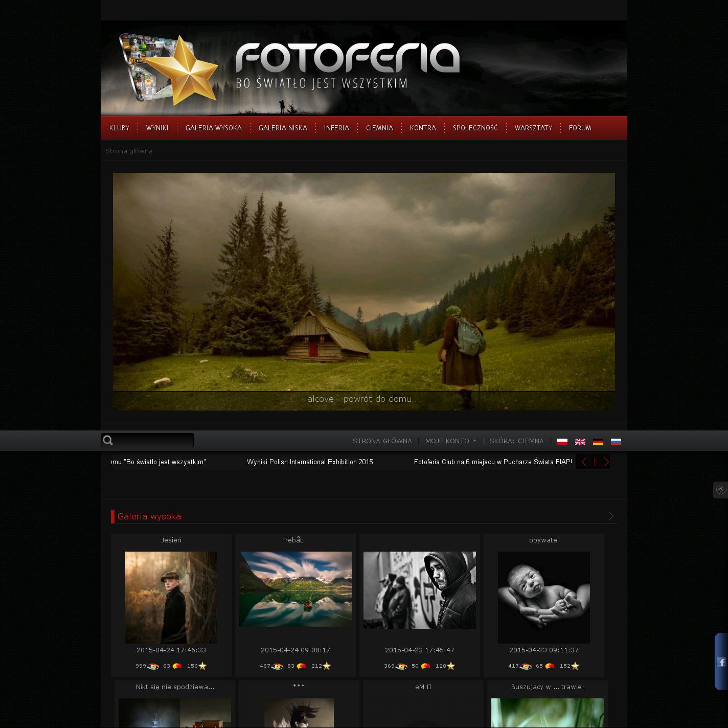Go to previous news ticker item
The height and width of the screenshot is (728, 728).
pyautogui.click(x=584, y=462)
